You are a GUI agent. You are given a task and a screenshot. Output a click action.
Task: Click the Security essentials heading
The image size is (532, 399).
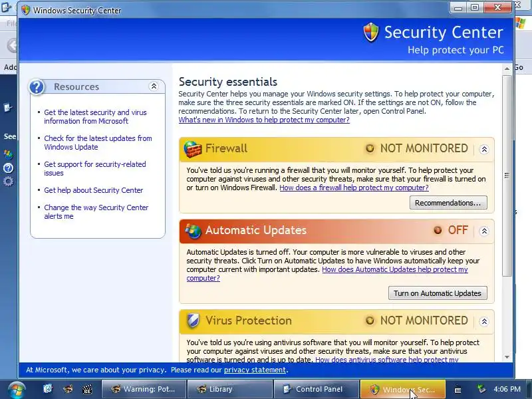point(228,82)
